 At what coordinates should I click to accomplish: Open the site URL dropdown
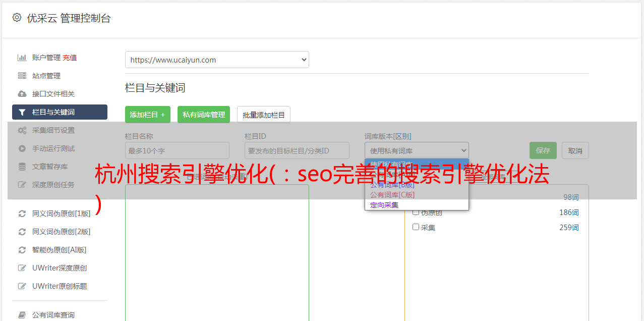[217, 60]
